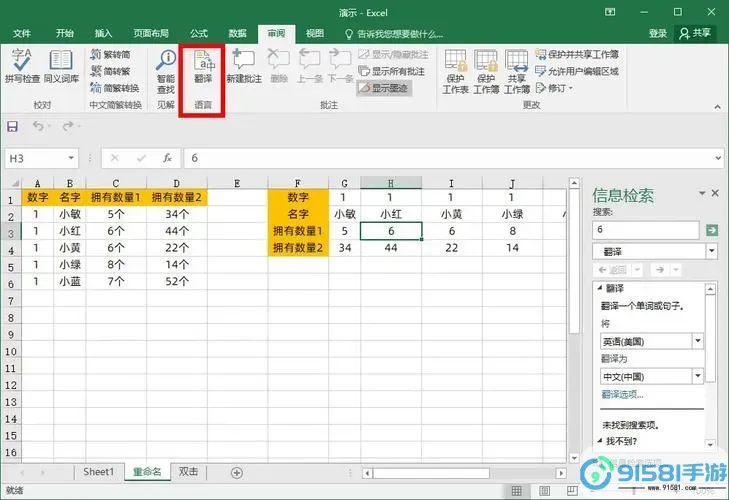Start the search with the green arrow
729x500 pixels.
[712, 230]
